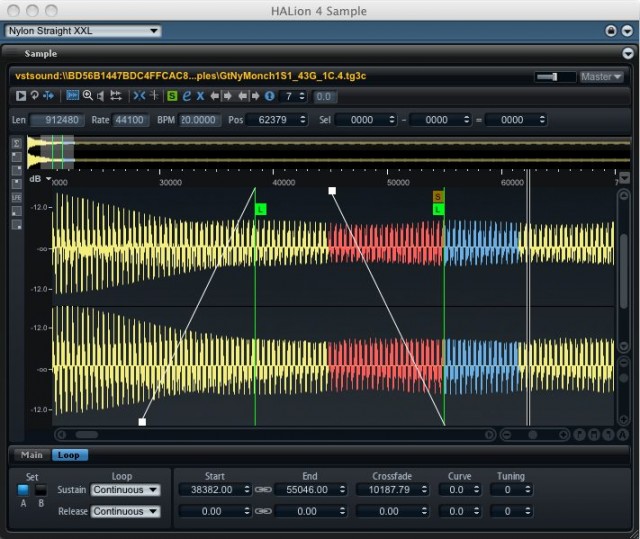Open the Release loop mode dropdown
Image resolution: width=640 pixels, height=539 pixels.
(125, 511)
